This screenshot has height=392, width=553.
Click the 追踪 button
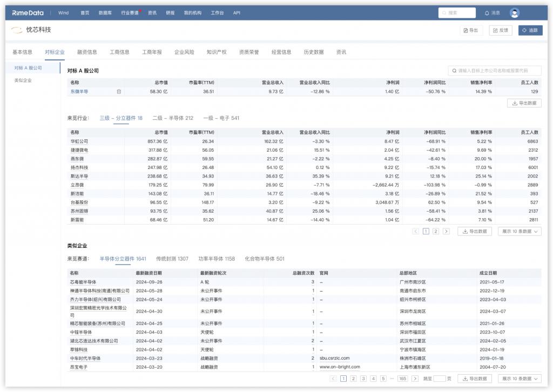(x=530, y=30)
